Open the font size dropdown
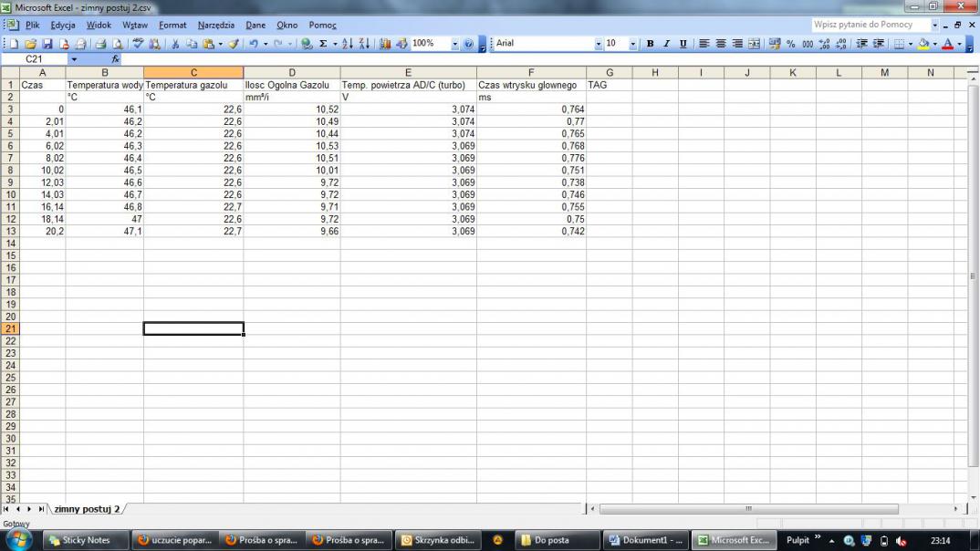980x551 pixels. pos(632,44)
